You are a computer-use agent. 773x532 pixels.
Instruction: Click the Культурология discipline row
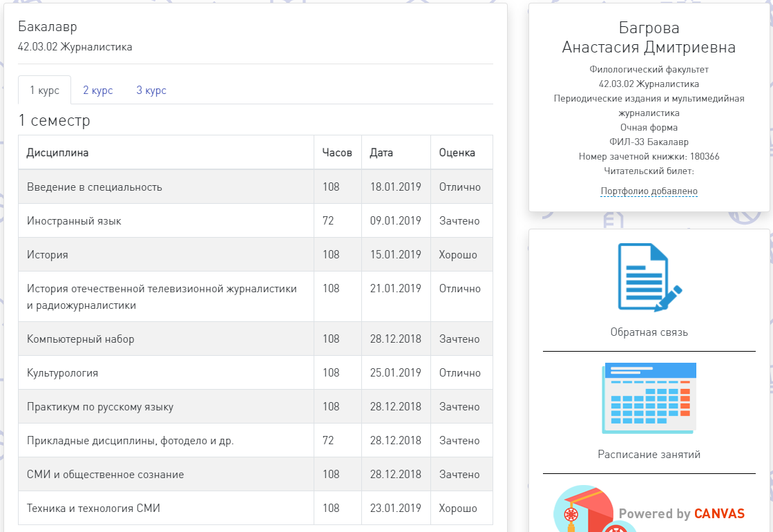pyautogui.click(x=62, y=373)
